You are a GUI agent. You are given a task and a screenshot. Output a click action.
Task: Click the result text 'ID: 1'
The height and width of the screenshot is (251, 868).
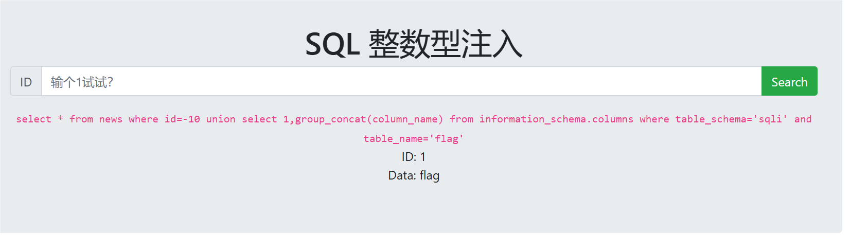(414, 157)
